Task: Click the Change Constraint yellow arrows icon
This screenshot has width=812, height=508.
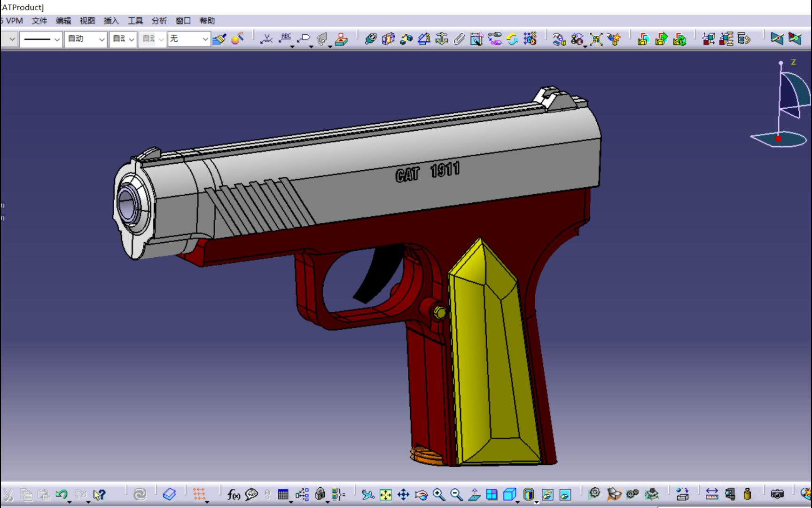Action: (x=512, y=39)
